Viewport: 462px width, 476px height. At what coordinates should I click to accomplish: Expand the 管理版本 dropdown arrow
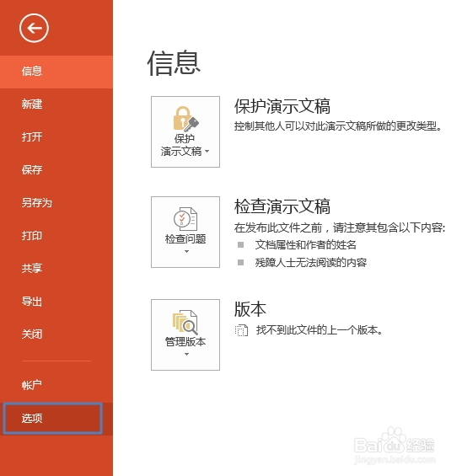[x=186, y=355]
